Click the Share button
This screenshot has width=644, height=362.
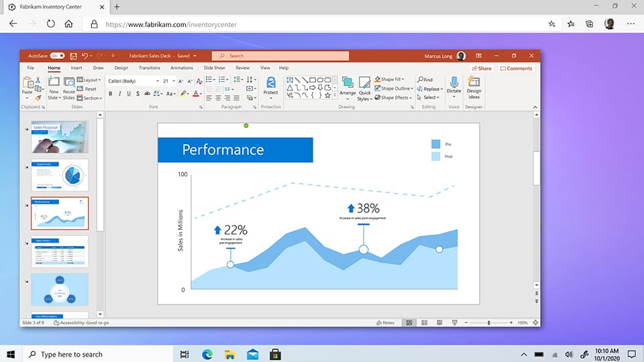tap(482, 68)
